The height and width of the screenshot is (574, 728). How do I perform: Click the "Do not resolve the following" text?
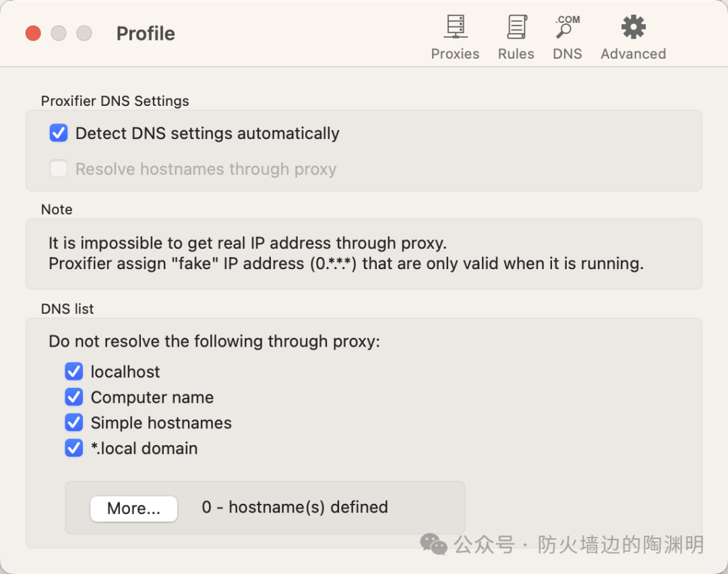(214, 342)
